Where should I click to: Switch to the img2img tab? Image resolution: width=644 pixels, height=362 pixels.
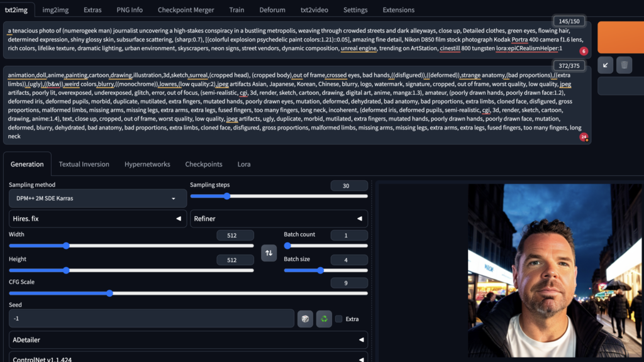(55, 10)
